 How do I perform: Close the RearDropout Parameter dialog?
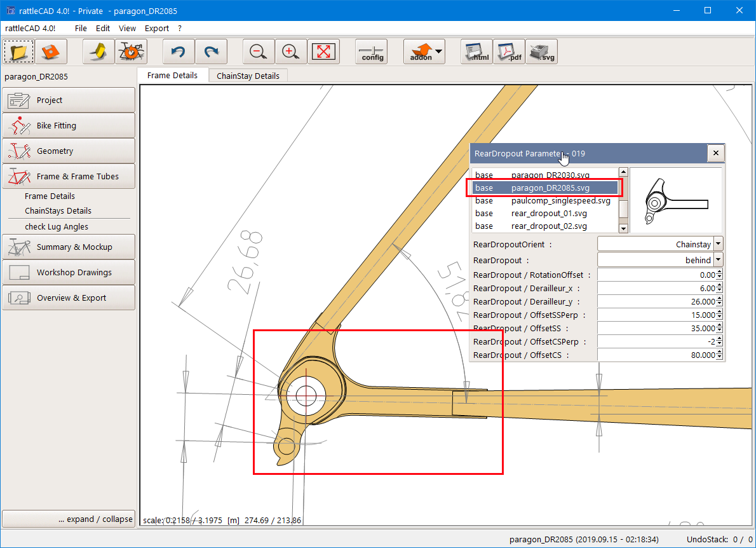click(715, 153)
